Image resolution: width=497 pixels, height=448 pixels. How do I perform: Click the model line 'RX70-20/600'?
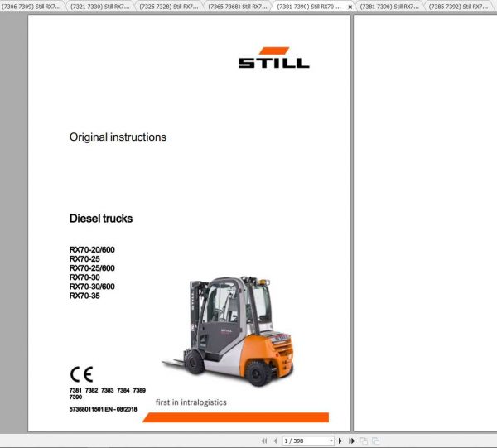tap(92, 249)
